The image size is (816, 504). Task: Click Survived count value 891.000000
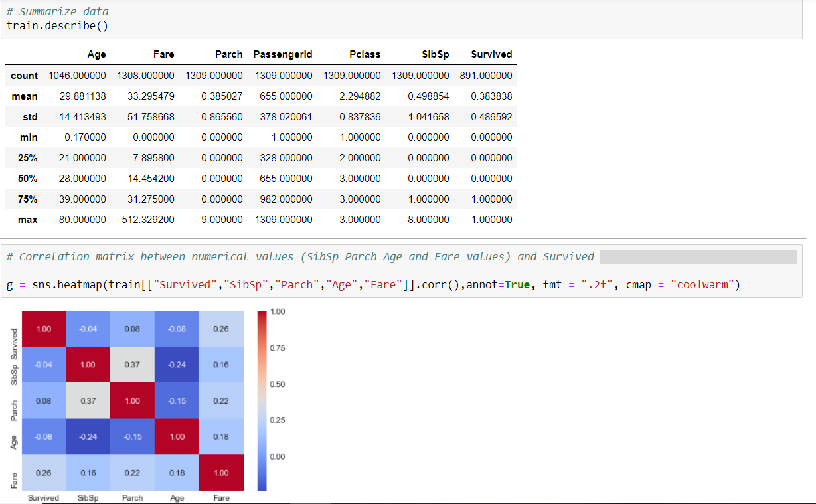pos(486,76)
